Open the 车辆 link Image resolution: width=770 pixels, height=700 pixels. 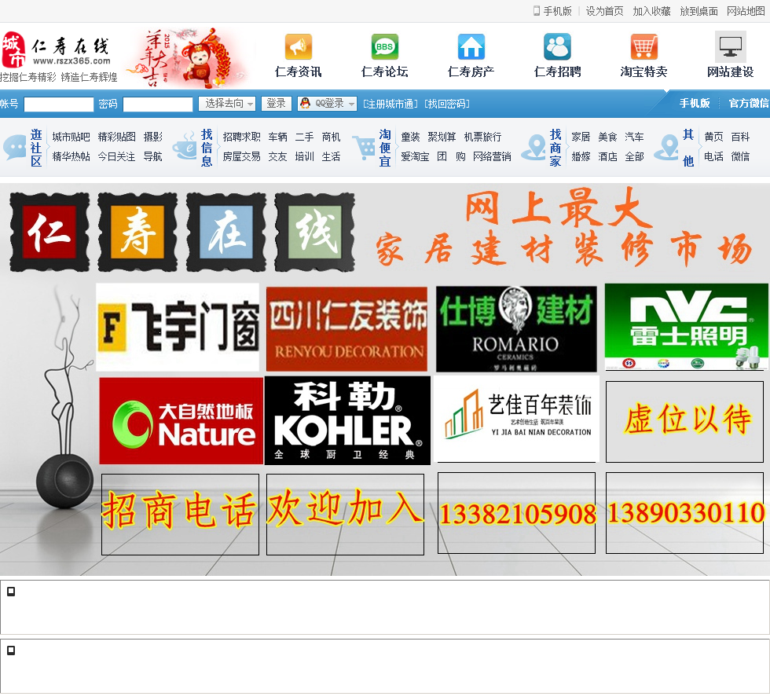click(278, 137)
